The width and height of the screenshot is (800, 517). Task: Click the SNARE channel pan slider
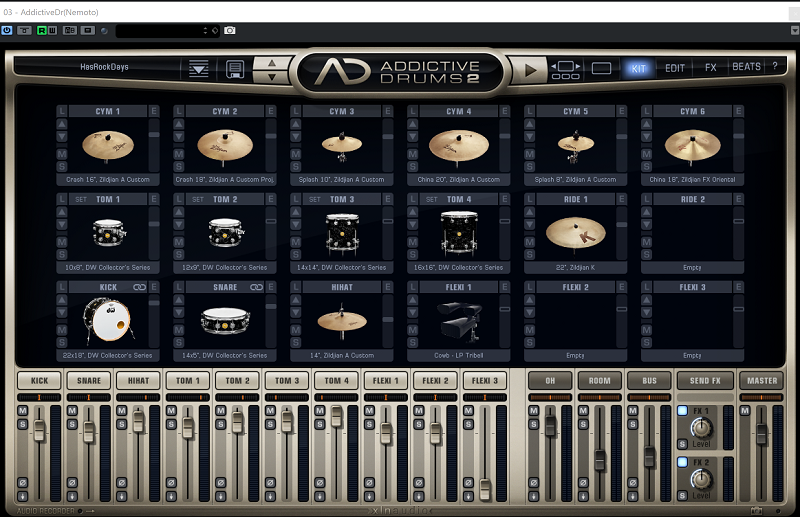click(x=89, y=397)
